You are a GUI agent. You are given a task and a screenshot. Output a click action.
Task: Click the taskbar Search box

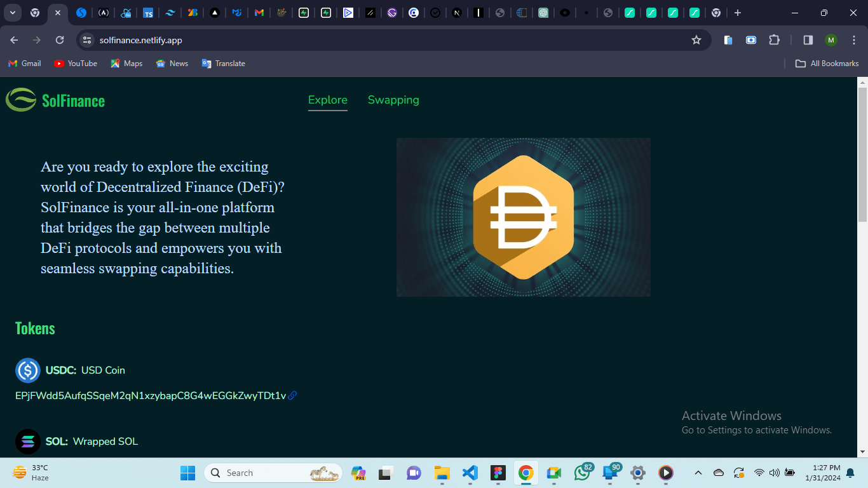[273, 473]
